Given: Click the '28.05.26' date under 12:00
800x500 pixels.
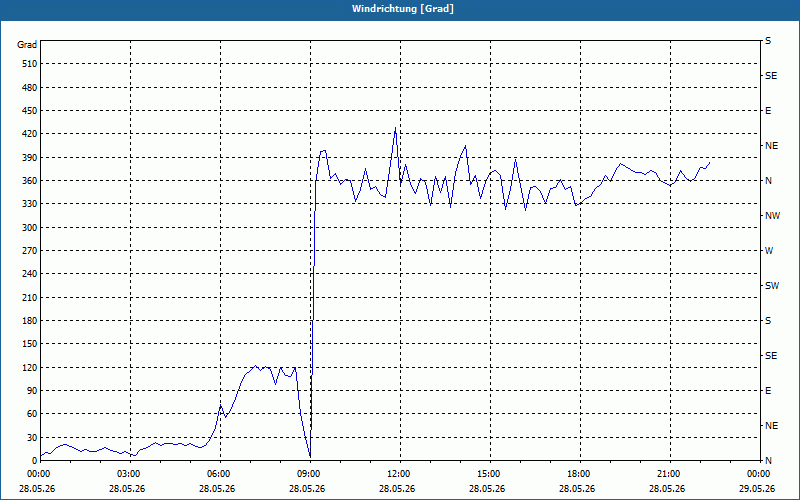Looking at the screenshot, I should (396, 489).
